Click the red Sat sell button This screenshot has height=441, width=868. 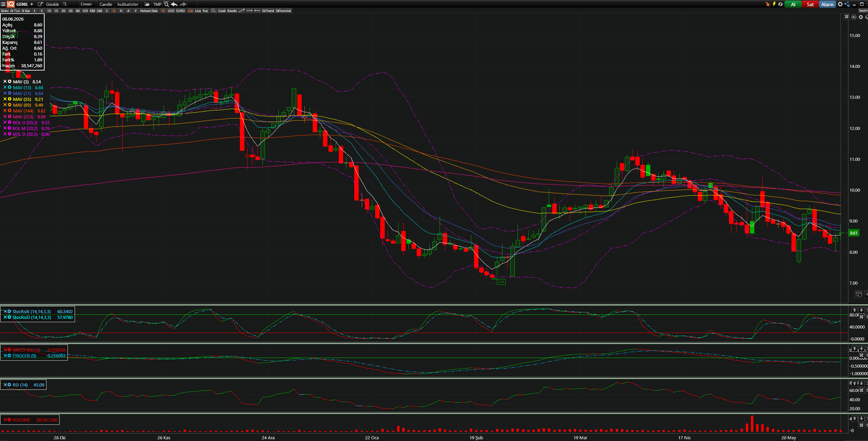pos(810,4)
